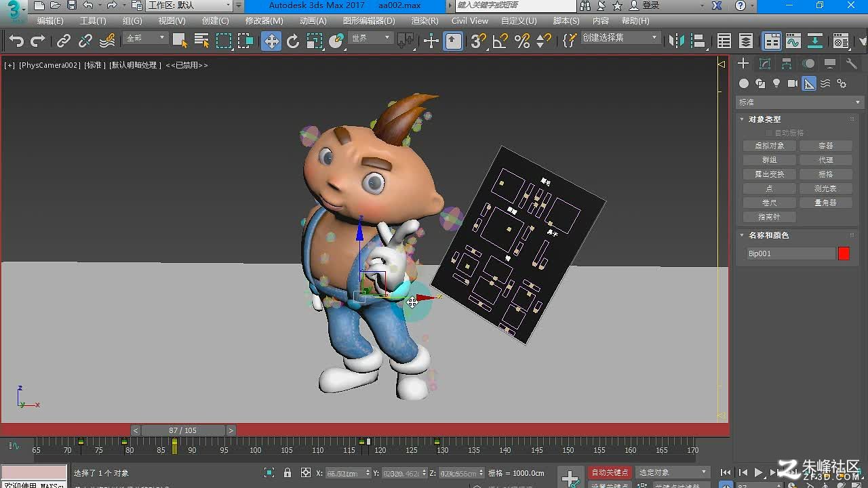Open the 创建选择集 named selection dropdown
Image resolution: width=868 pixels, height=488 pixels.
(x=620, y=38)
